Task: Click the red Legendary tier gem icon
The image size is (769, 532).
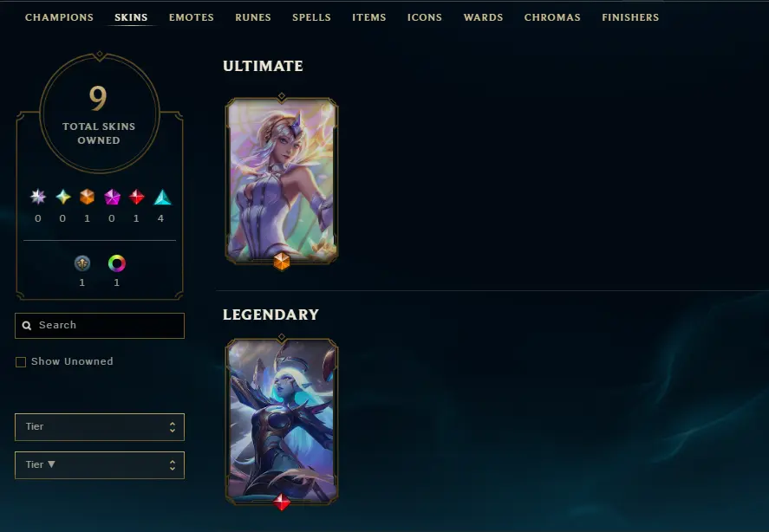Action: [x=136, y=197]
